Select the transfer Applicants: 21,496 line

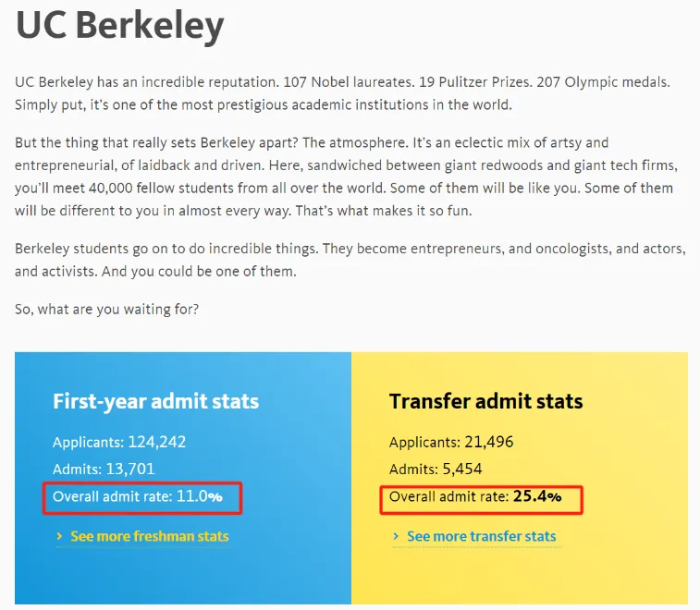point(451,442)
